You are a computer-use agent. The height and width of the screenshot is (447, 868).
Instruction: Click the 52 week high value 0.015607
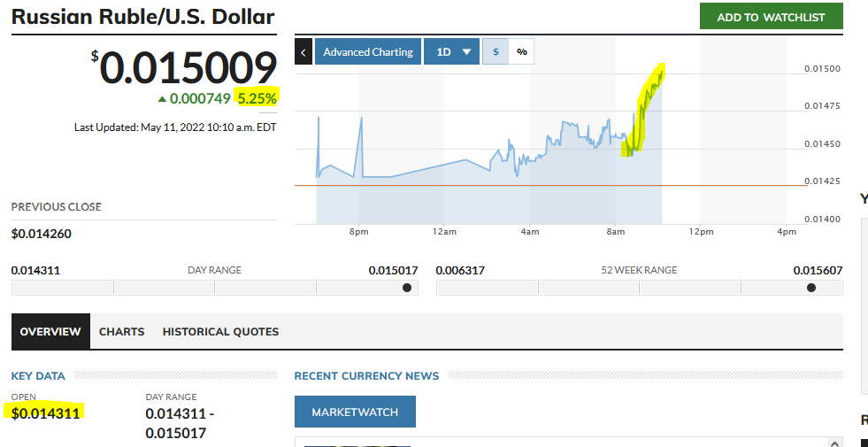818,270
